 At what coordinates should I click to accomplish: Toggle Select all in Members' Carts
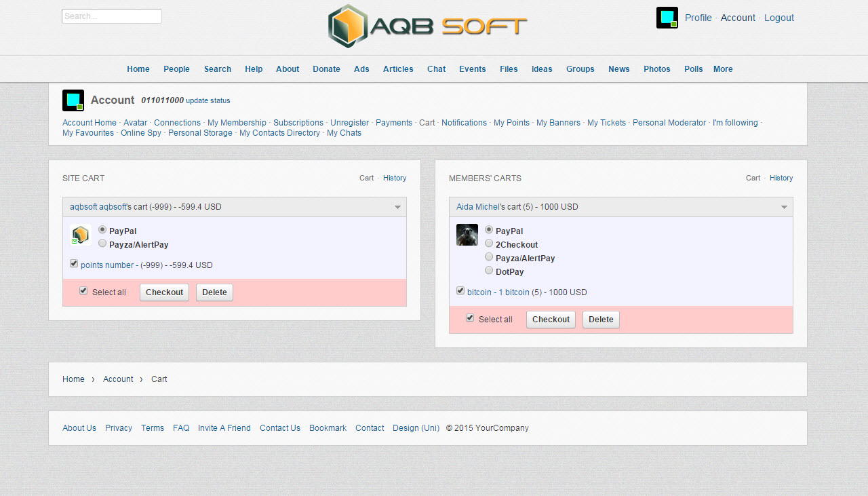(x=470, y=318)
